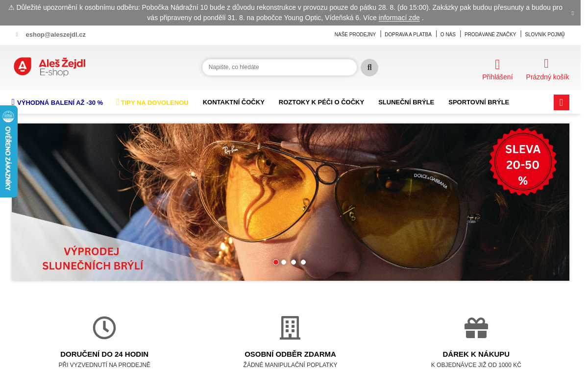Select the first carousel dot
The image size is (588, 392).
(x=276, y=262)
